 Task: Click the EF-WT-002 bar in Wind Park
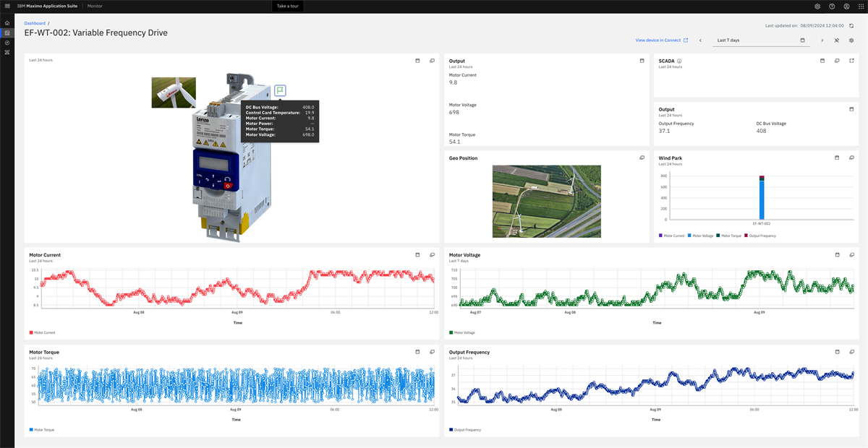point(762,197)
